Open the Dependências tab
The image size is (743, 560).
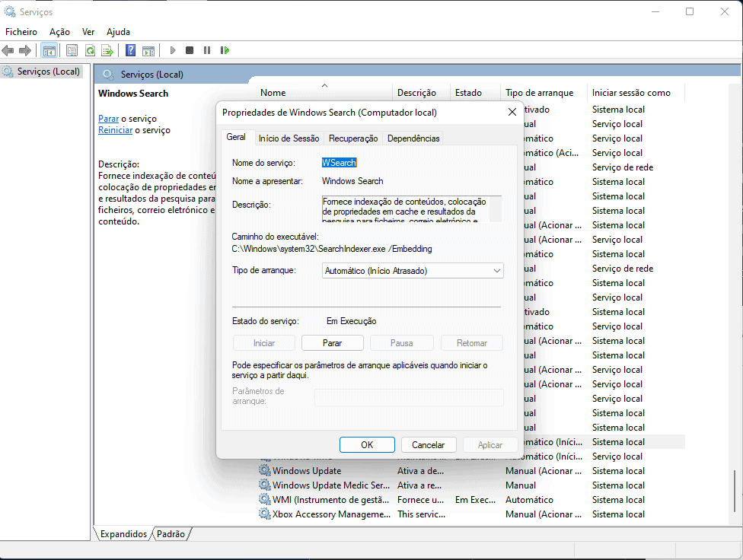click(413, 138)
